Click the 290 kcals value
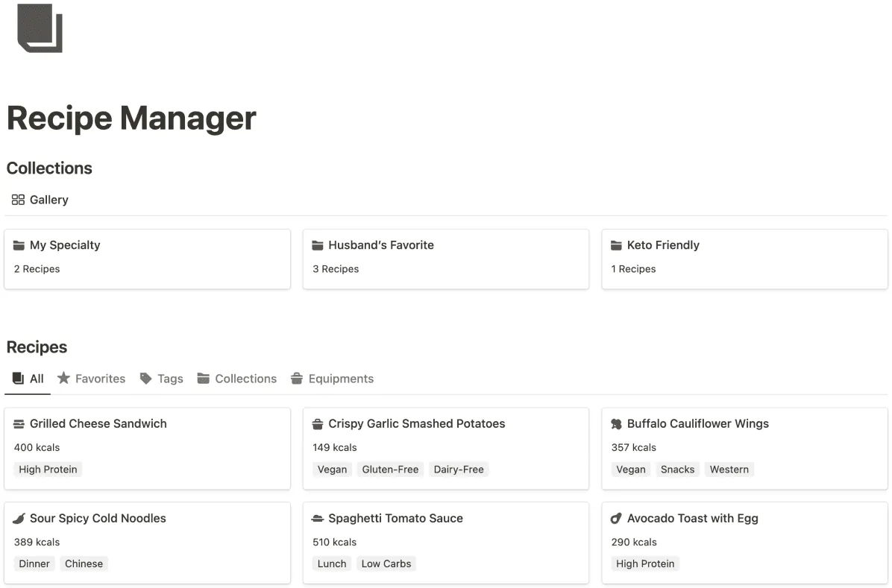The width and height of the screenshot is (892, 588). pyautogui.click(x=634, y=542)
